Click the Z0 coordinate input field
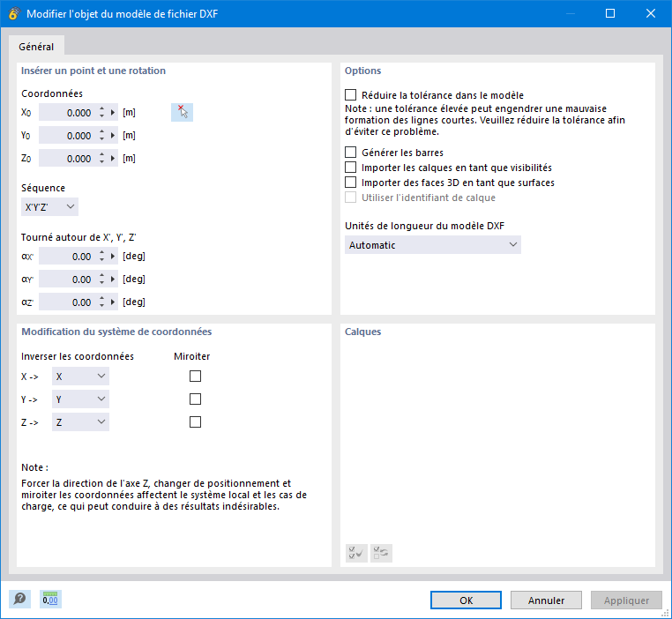This screenshot has width=672, height=619. (x=68, y=159)
